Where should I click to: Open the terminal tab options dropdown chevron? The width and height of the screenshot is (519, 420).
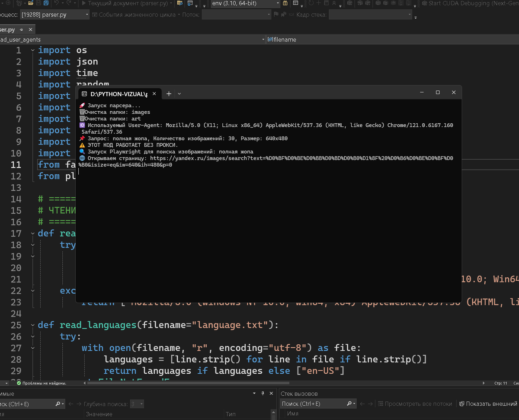click(179, 93)
